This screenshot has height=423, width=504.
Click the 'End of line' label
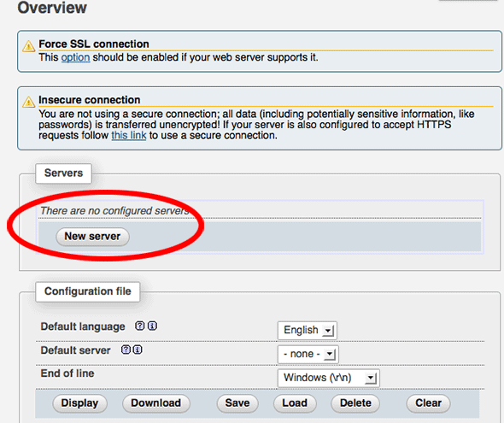coord(67,373)
